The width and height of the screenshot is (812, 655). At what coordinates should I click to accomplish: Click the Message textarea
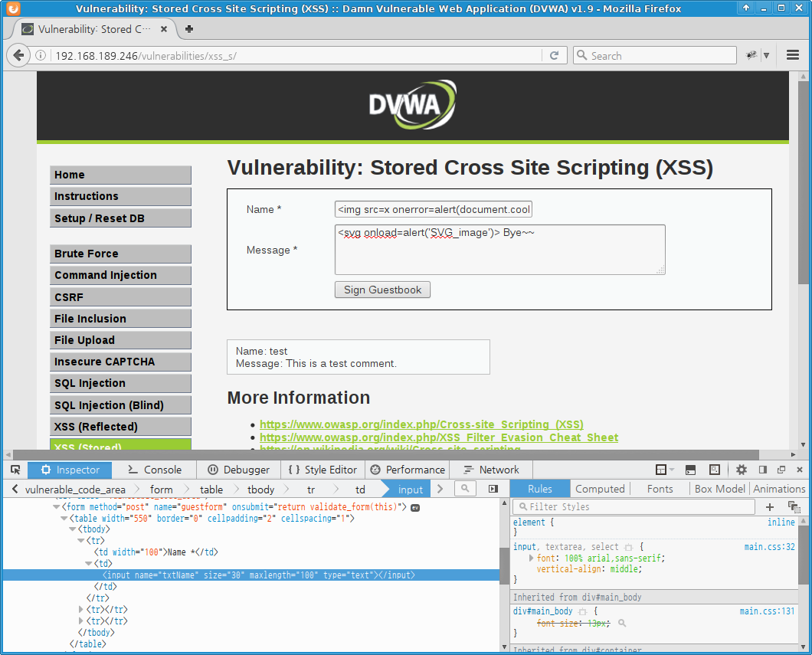point(499,250)
